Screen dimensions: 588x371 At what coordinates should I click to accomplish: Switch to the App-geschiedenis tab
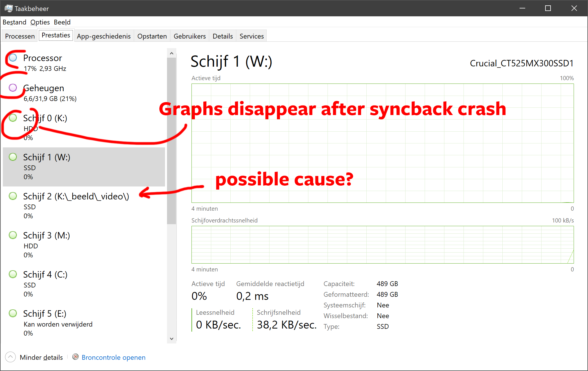pyautogui.click(x=104, y=36)
